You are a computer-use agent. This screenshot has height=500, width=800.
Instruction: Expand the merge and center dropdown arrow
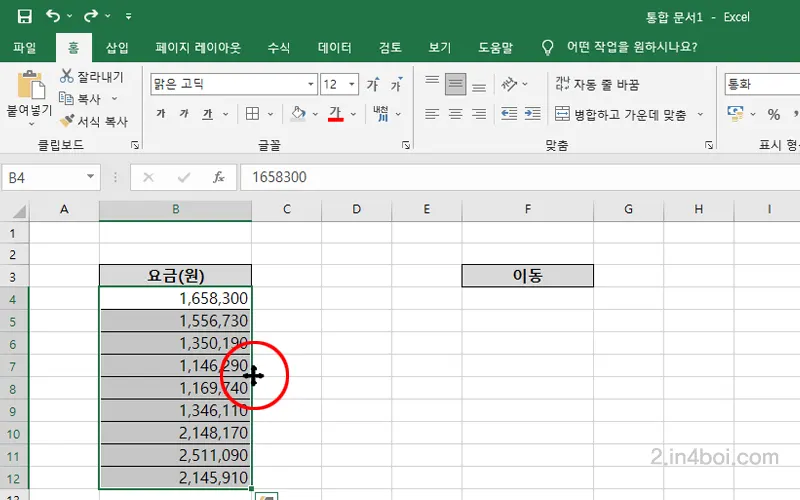pyautogui.click(x=701, y=114)
